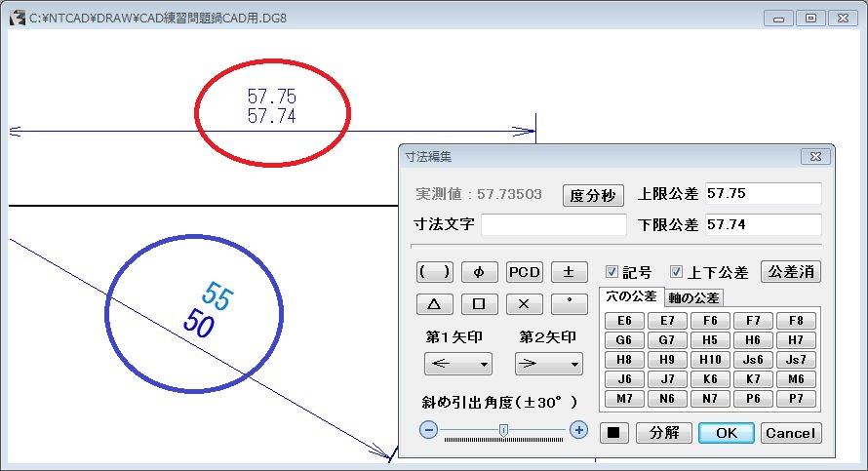Screen dimensions: 868x471
Task: Select Js6 hole tolerance
Action: pos(753,360)
